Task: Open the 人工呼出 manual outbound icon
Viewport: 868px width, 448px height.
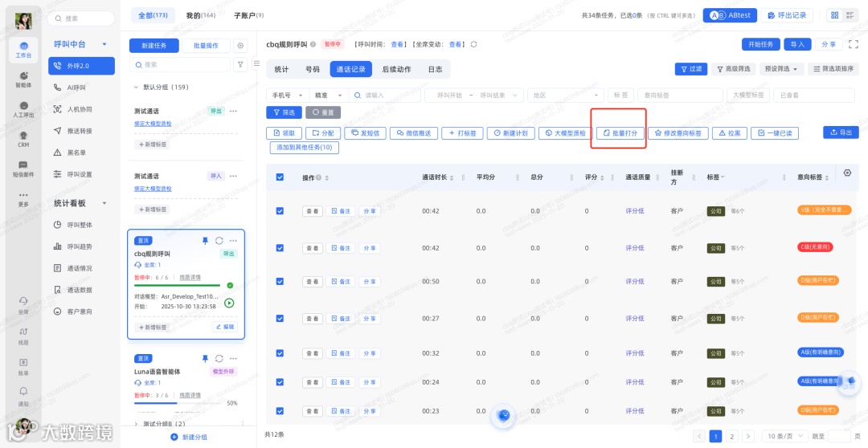Action: tap(23, 109)
